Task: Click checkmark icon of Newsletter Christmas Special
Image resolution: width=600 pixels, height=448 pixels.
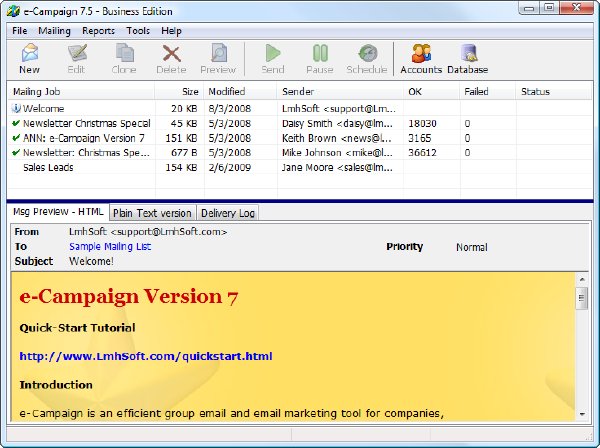Action: tap(16, 123)
